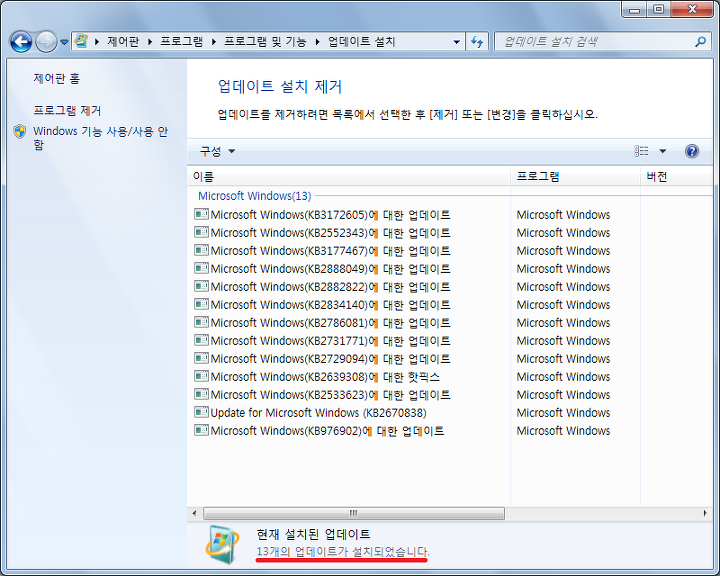This screenshot has width=720, height=576.
Task: Click the icon of the KB2786081 row
Action: 201,322
